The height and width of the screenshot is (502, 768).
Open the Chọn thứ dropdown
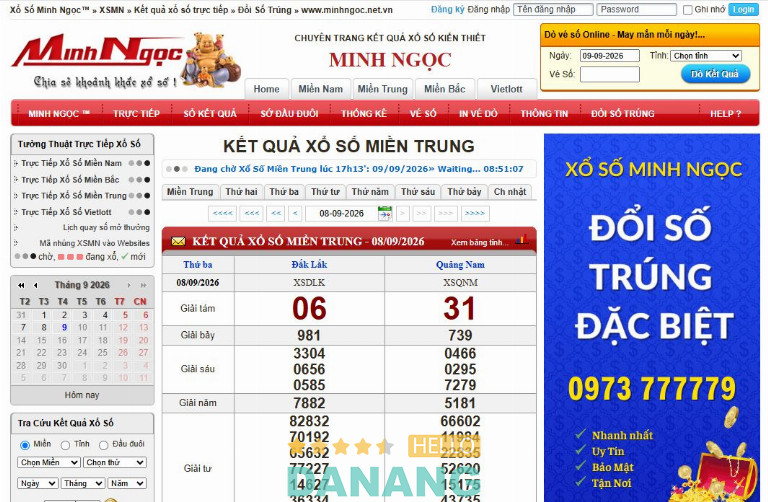pos(115,462)
